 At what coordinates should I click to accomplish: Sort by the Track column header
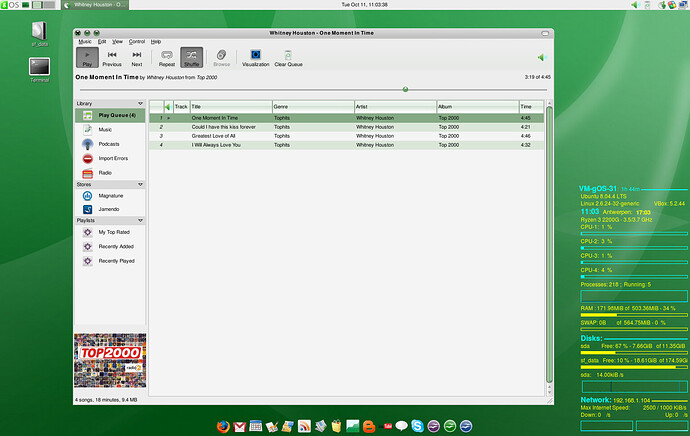[181, 106]
